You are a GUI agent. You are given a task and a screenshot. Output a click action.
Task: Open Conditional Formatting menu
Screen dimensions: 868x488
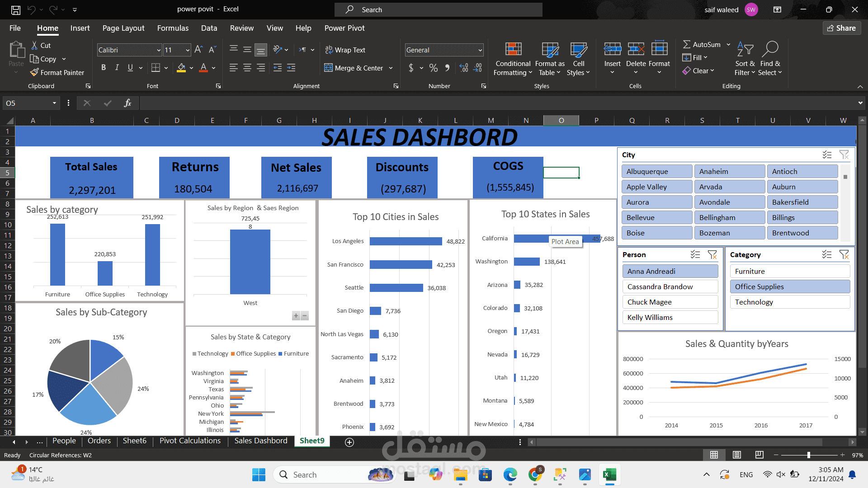[x=513, y=59]
